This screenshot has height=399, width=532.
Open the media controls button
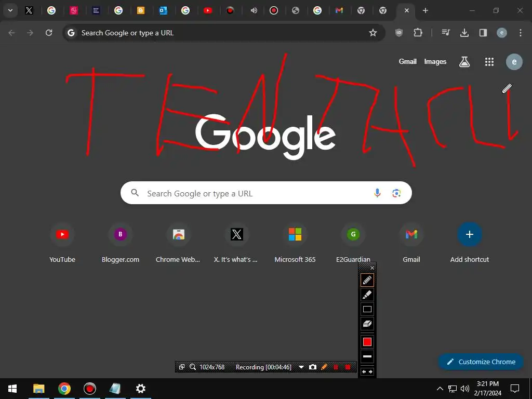click(445, 33)
